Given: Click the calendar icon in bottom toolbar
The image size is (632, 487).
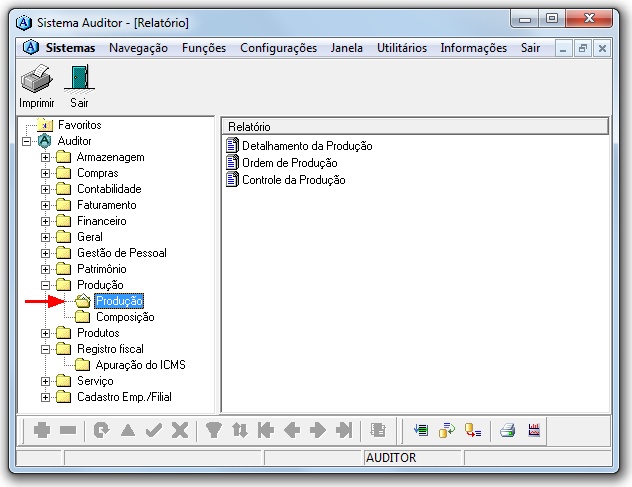Looking at the screenshot, I should click(x=534, y=430).
